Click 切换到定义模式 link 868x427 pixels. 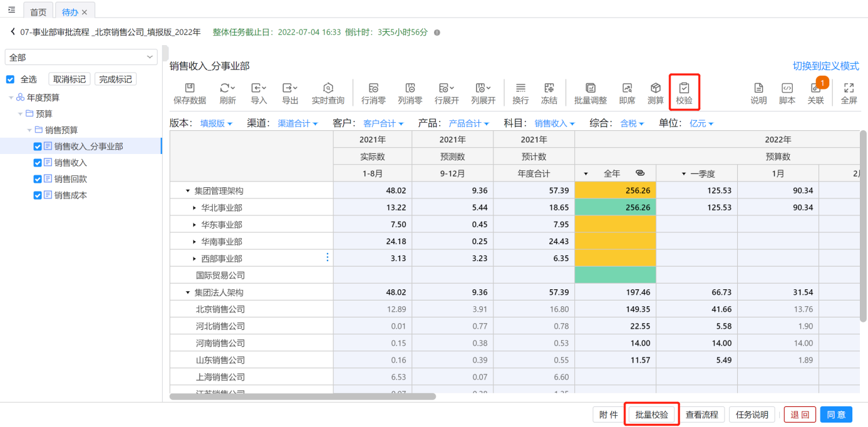825,66
